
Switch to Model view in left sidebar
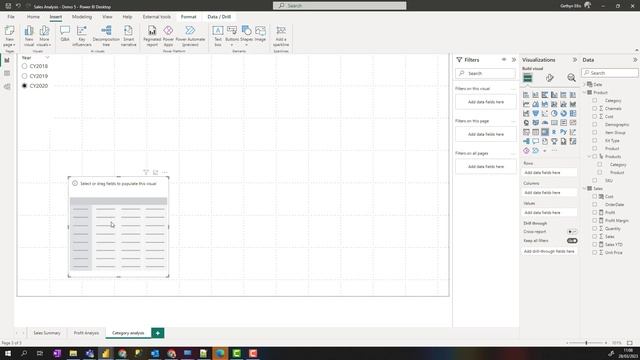(7, 87)
